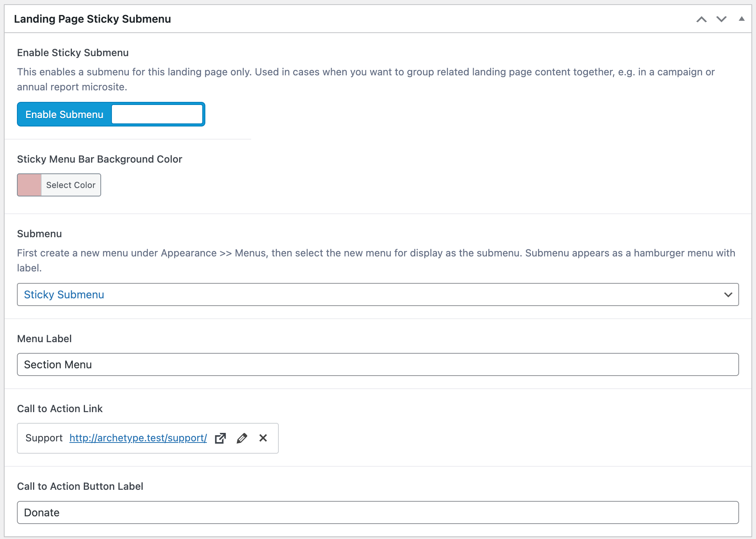
Task: Click the Landing Page Sticky Submenu title
Action: 93,19
